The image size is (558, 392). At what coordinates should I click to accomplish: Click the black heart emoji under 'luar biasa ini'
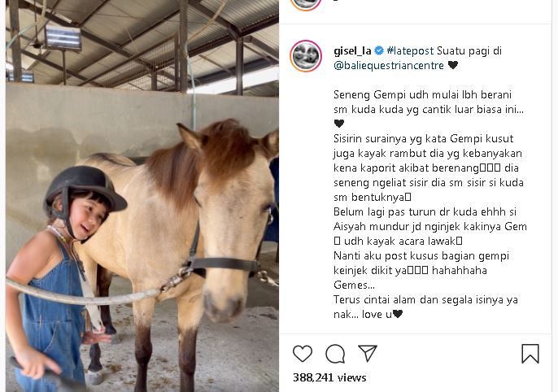(339, 124)
